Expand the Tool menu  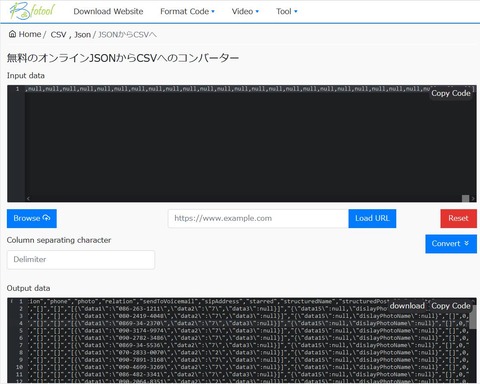287,11
